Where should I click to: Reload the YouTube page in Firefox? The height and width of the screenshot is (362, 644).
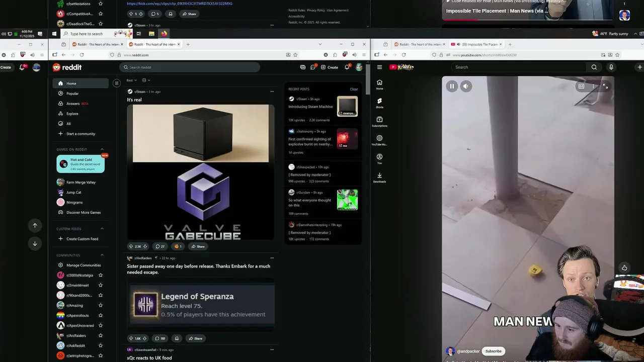(x=404, y=55)
